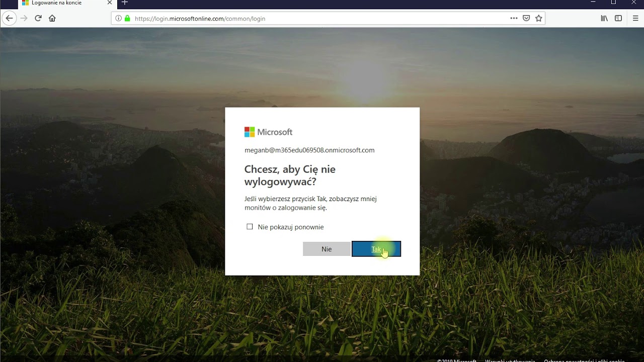644x362 pixels.
Task: Click the Nie button
Action: click(327, 249)
